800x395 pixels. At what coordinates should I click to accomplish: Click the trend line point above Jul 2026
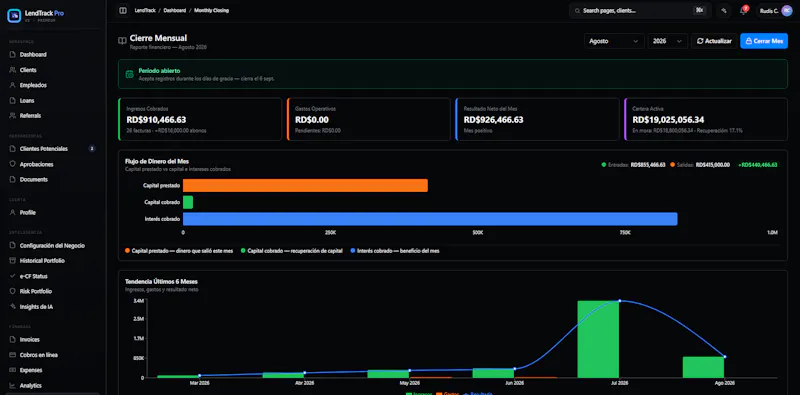(x=619, y=301)
